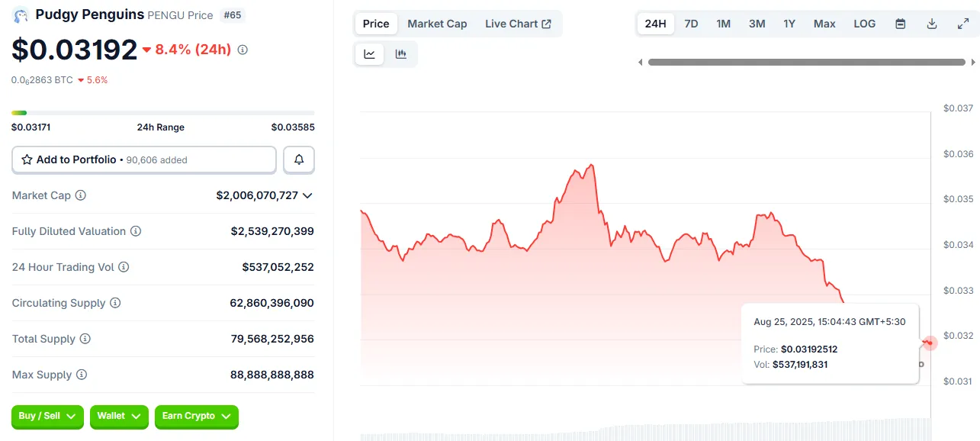Viewport: 980px width, 441px height.
Task: Click info icon beside Fully Diluted Valuation
Action: coord(136,231)
